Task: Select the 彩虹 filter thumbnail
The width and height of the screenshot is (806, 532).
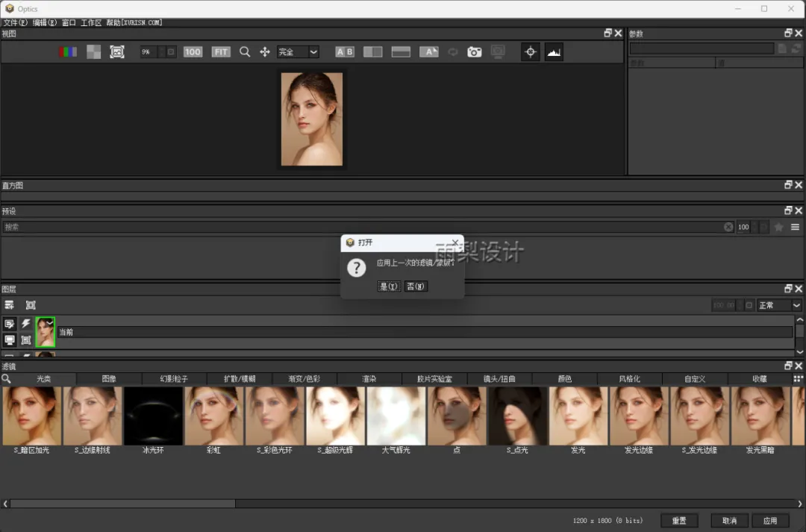Action: coord(214,416)
